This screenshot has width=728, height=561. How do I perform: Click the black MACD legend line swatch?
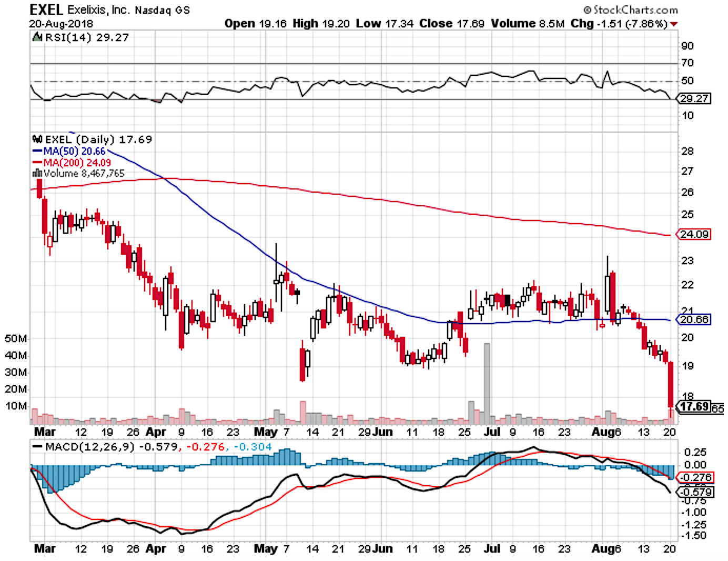point(37,447)
